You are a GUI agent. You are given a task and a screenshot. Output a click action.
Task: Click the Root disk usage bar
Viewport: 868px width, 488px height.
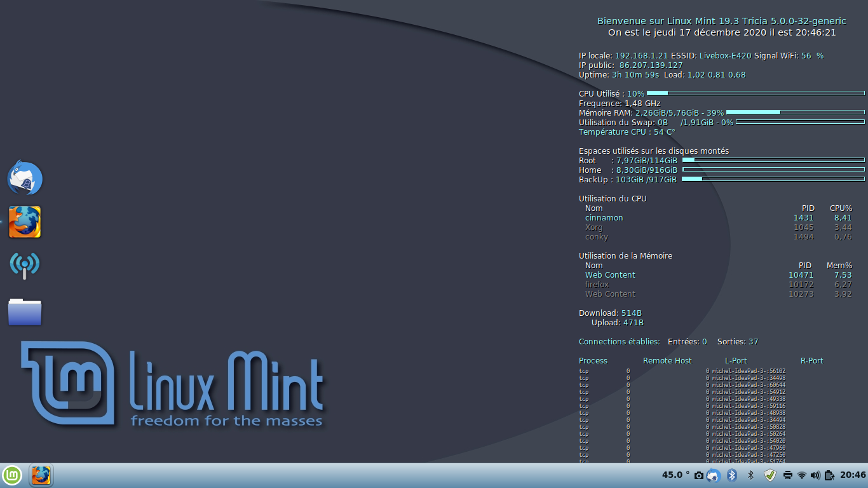(773, 160)
